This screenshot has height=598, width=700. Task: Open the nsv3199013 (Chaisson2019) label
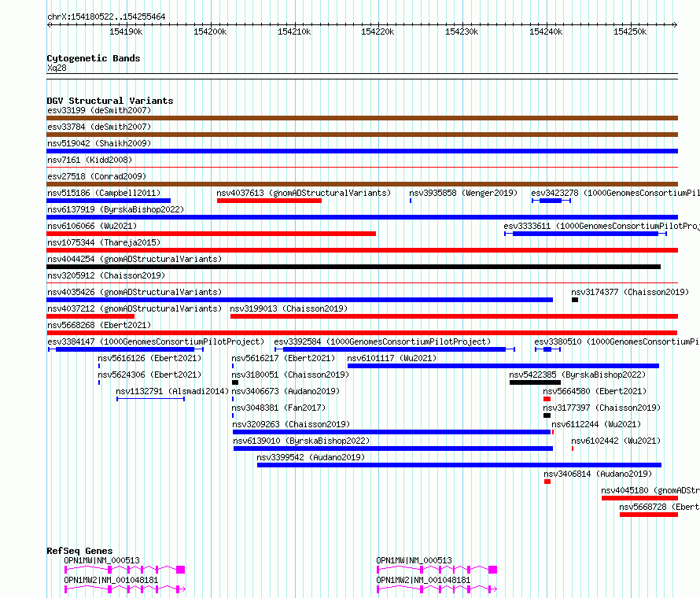point(289,308)
